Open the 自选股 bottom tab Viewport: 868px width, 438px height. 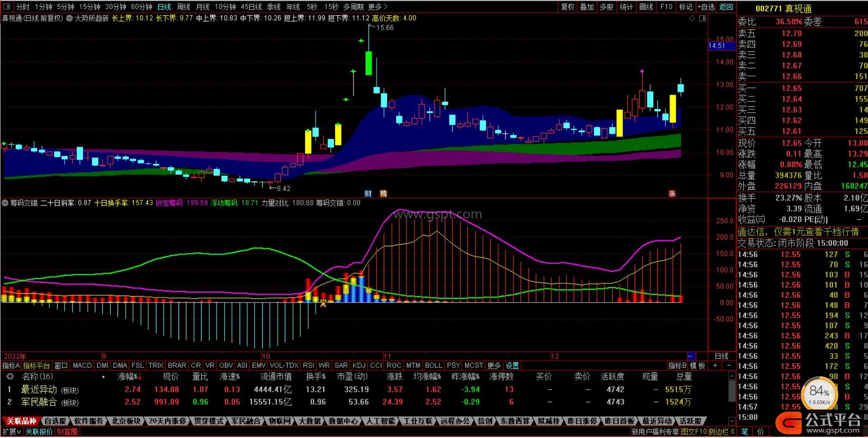coord(56,421)
